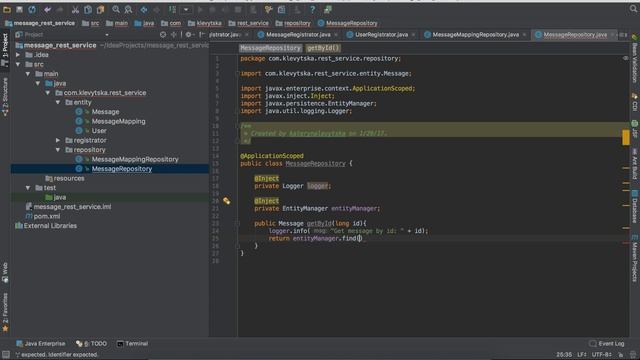640x360 pixels.
Task: Select MessageRepository in project tree
Action: 122,169
